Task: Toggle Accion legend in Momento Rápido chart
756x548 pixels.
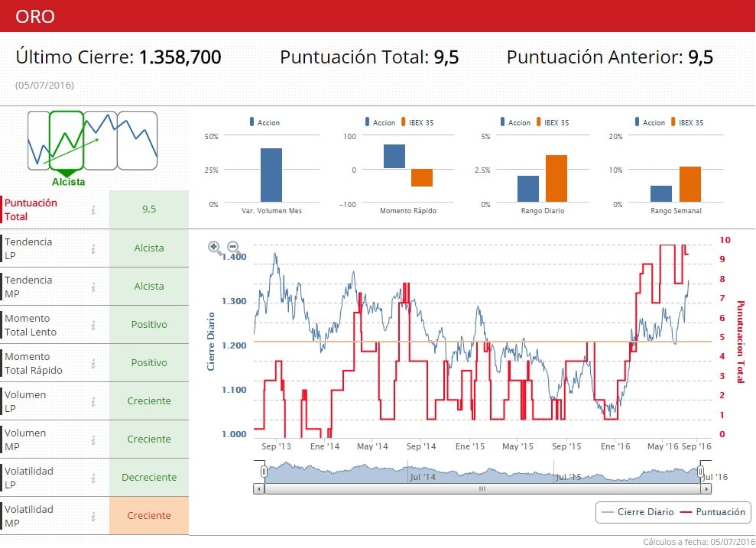Action: [380, 122]
